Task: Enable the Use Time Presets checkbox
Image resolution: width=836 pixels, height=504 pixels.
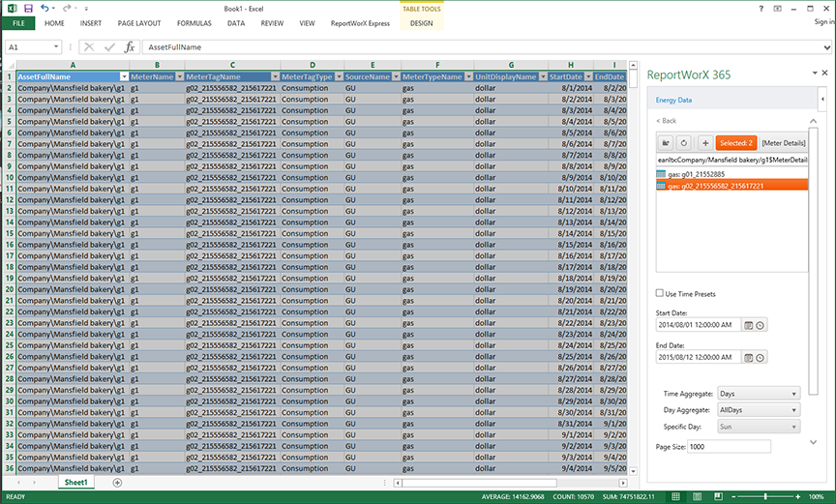Action: coord(659,294)
